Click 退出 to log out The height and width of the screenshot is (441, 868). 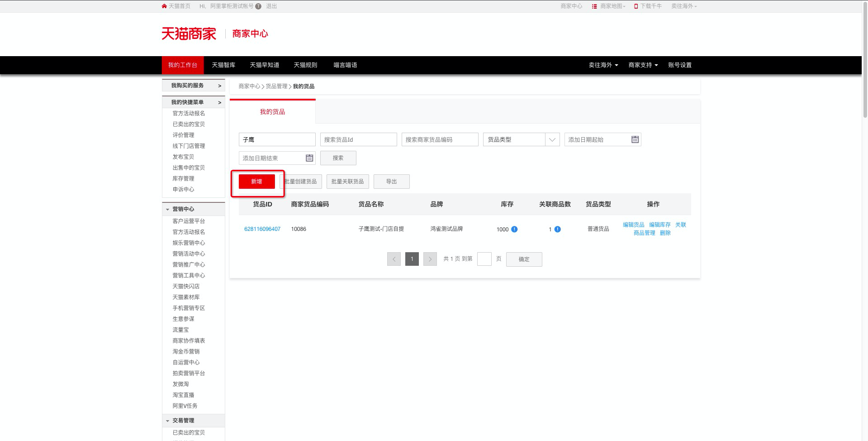pos(271,6)
